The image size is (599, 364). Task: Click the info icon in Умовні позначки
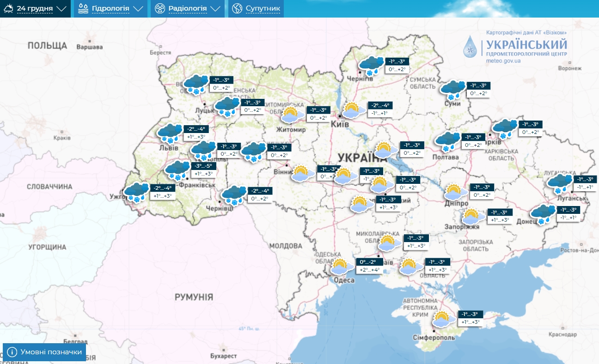(x=12, y=352)
